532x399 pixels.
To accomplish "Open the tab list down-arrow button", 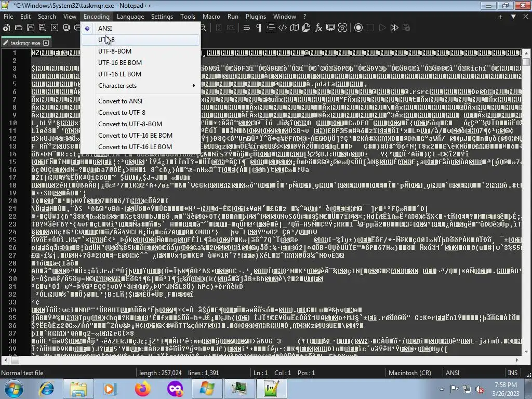I will tap(513, 17).
